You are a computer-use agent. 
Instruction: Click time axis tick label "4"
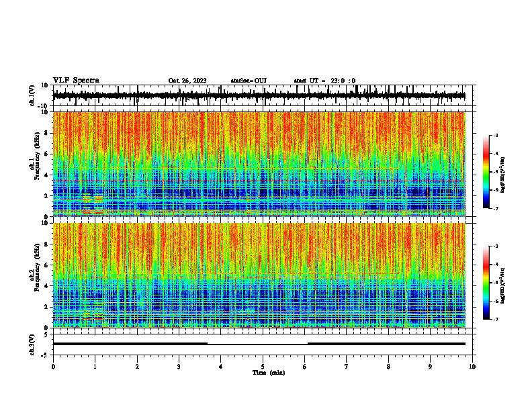(220, 367)
